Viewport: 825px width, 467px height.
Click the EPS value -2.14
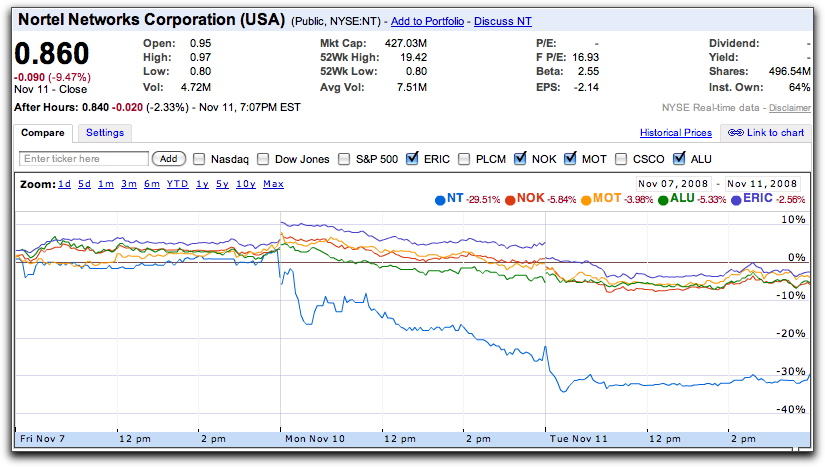586,87
